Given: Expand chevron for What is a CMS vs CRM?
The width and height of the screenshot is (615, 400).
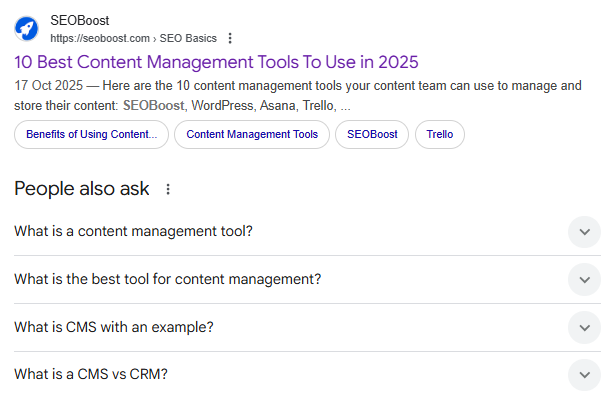Looking at the screenshot, I should point(584,375).
